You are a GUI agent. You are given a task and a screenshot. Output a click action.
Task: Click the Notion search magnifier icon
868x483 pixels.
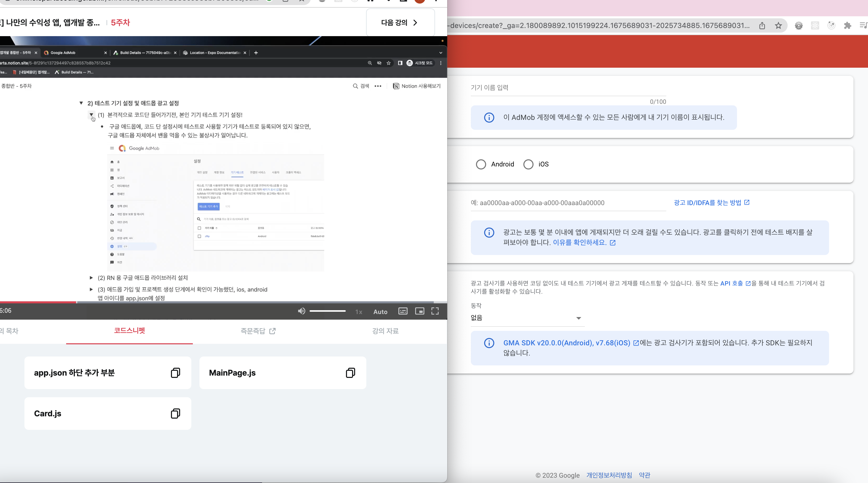[x=355, y=86]
